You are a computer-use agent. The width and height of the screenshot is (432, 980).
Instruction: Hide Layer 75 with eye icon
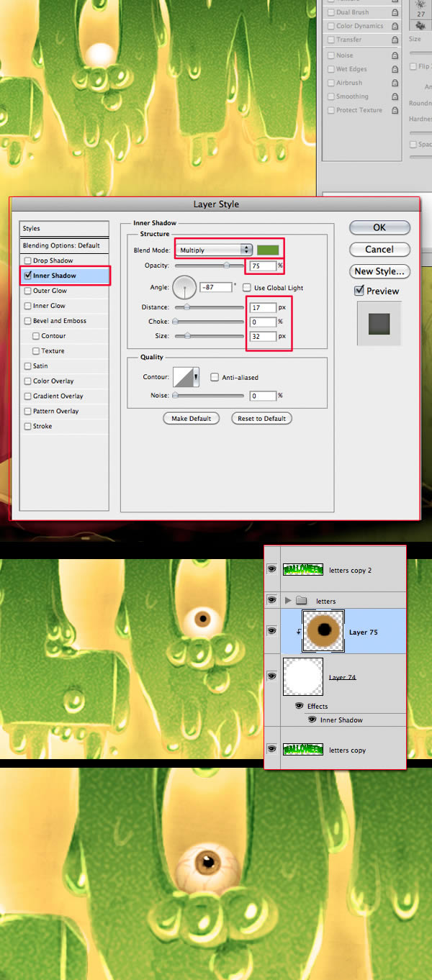click(x=272, y=631)
